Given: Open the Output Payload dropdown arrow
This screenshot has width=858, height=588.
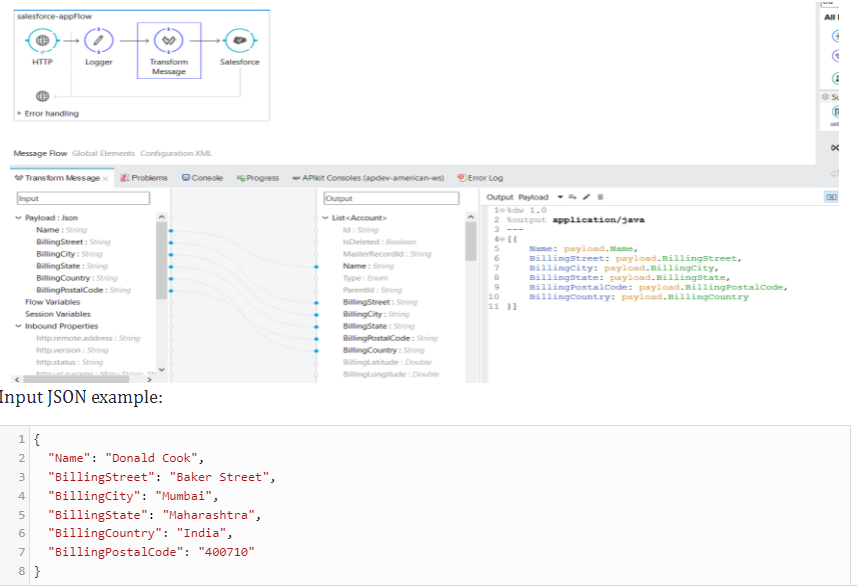Looking at the screenshot, I should [x=560, y=197].
